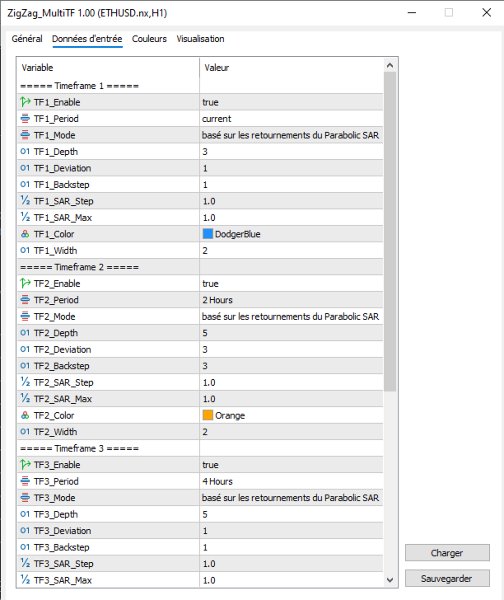Click the TF1_SAR_Max fraction icon

25,217
